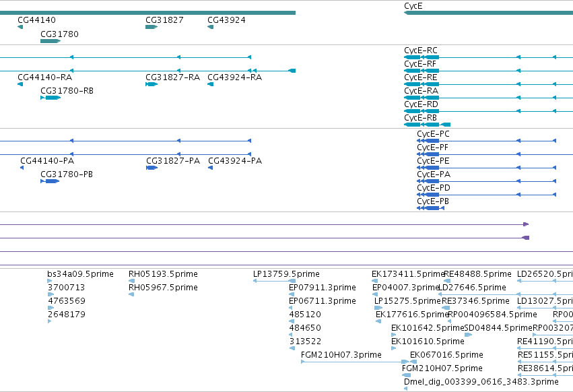Select the EK173411.5prime EST
Screen dimensions: 573x392
[x=374, y=281]
